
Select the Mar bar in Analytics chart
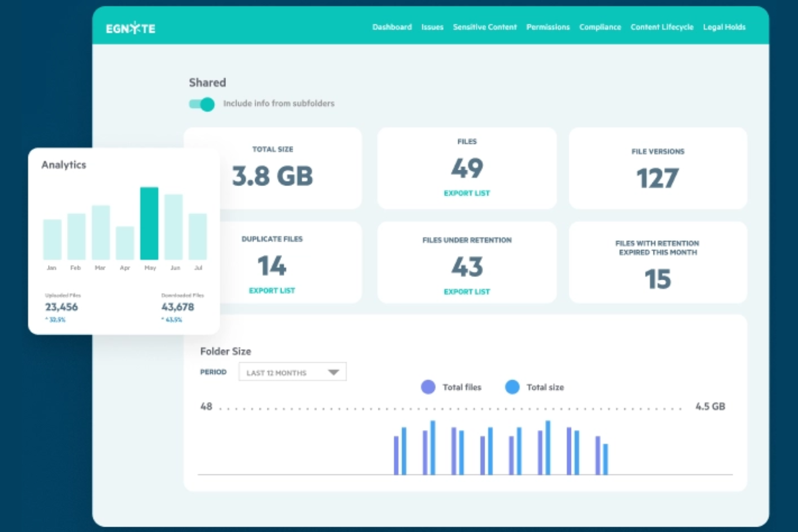coord(101,232)
